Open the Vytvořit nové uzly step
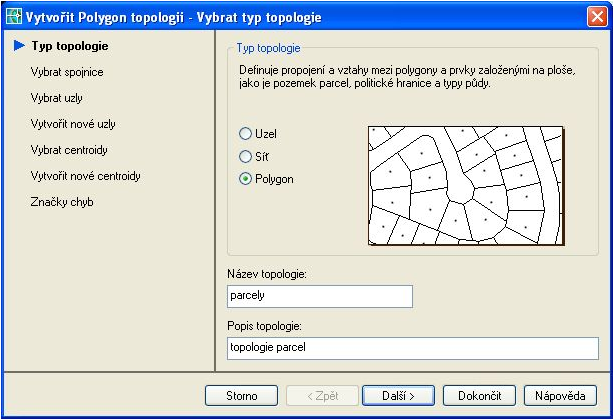The height and width of the screenshot is (419, 614). 73,124
